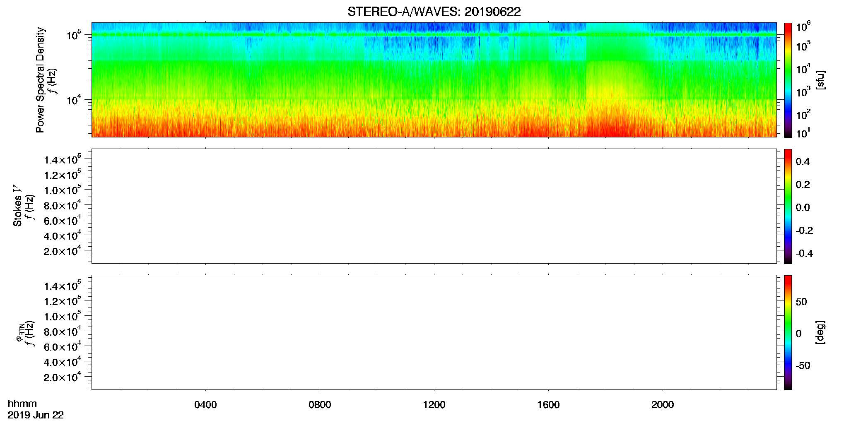868x447 pixels.
Task: Click the 1600 time tick label
Action: [548, 405]
